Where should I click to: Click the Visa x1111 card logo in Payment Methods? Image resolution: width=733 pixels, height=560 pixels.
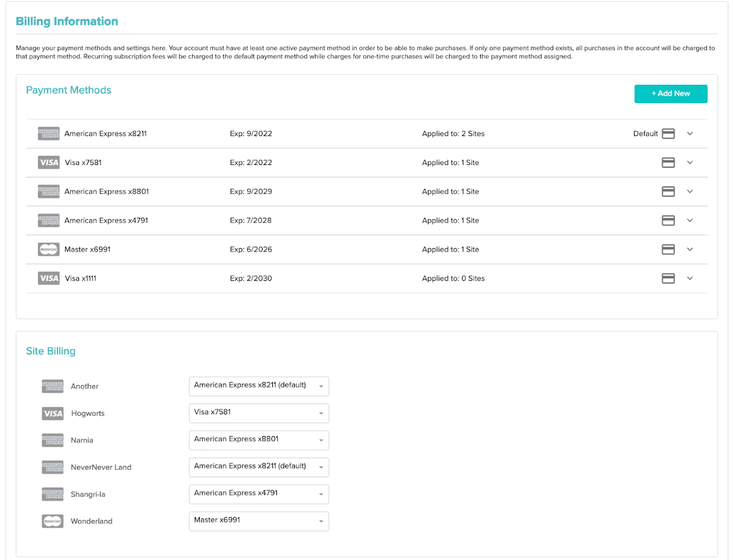[49, 278]
